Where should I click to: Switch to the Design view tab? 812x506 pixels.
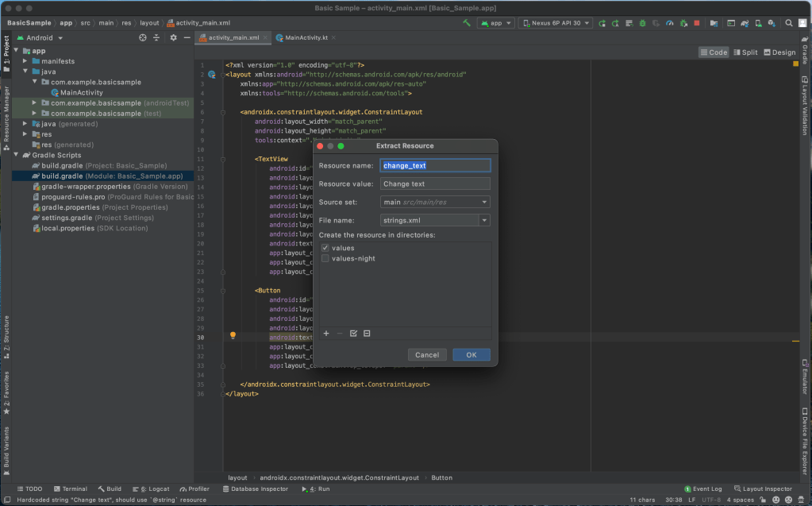pos(779,52)
